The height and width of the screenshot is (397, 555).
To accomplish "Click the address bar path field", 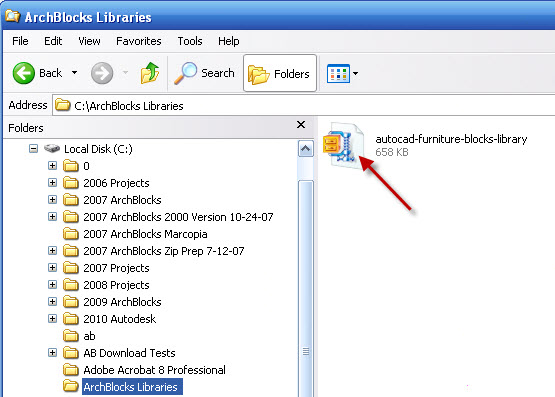I will click(304, 105).
